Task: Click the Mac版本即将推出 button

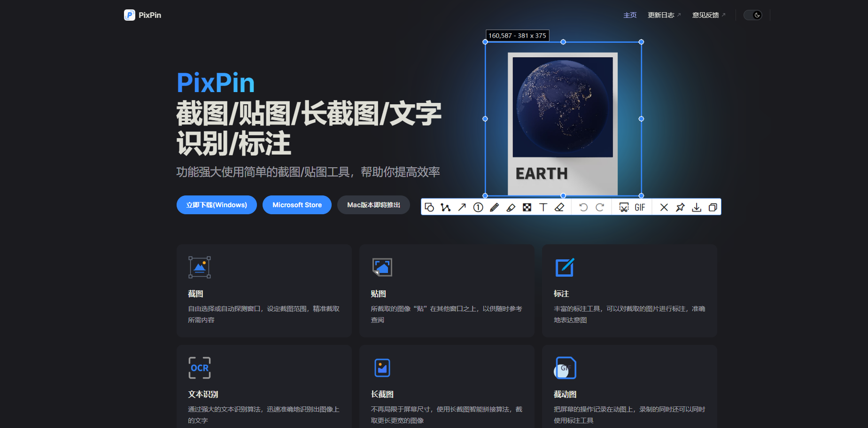Action: click(373, 205)
